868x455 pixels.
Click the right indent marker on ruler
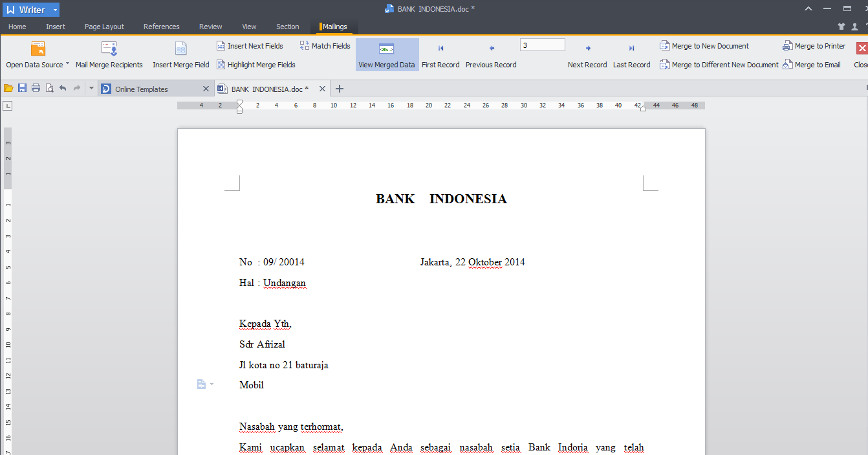(643, 109)
